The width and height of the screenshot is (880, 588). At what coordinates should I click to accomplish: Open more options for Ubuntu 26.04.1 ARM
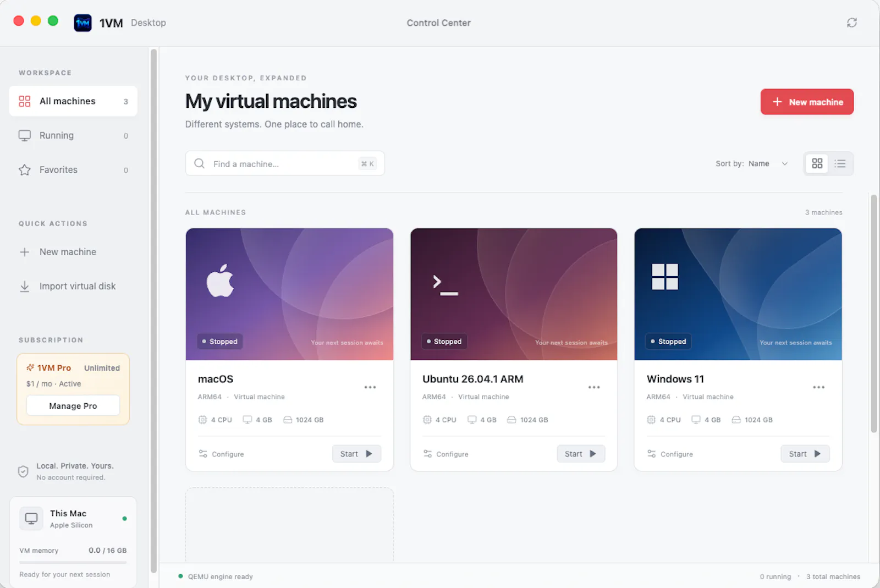pos(594,387)
